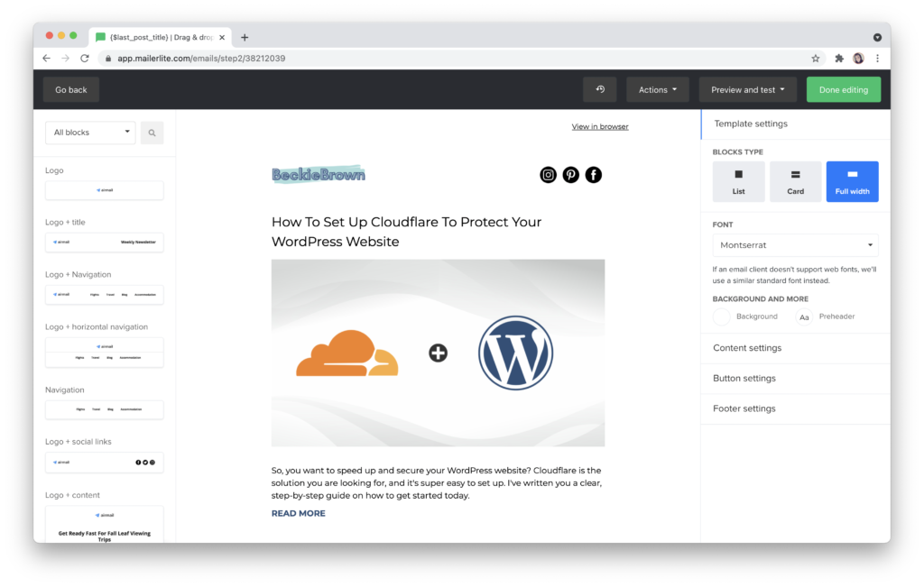Bookmark this page with the star icon
924x587 pixels.
(816, 59)
